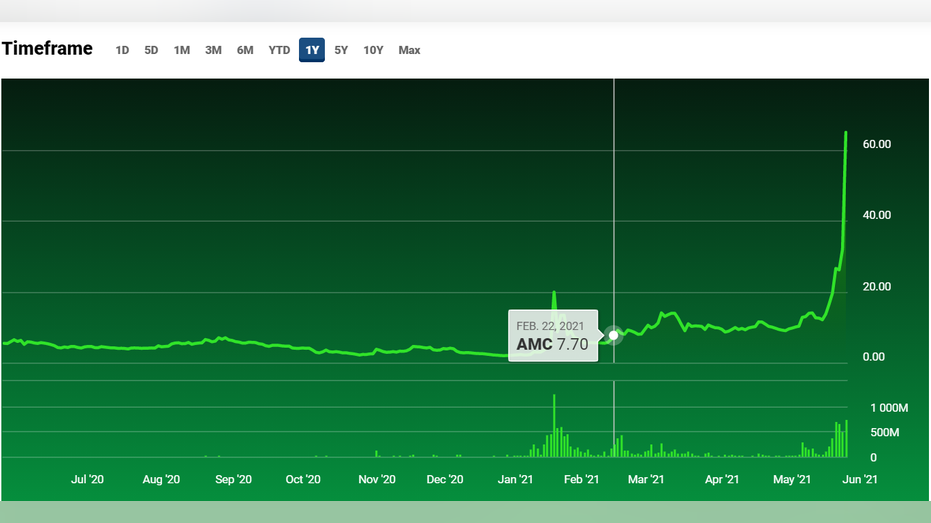Click the Mar '21 axis label
This screenshot has height=523, width=931.
(x=646, y=479)
